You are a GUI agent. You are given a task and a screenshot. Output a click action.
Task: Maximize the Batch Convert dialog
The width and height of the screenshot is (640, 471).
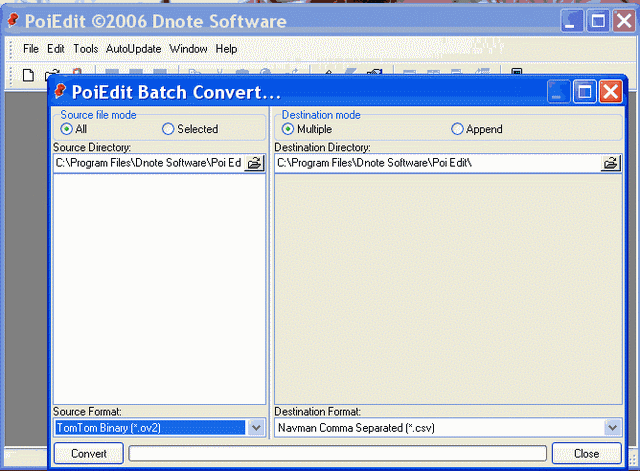[585, 92]
